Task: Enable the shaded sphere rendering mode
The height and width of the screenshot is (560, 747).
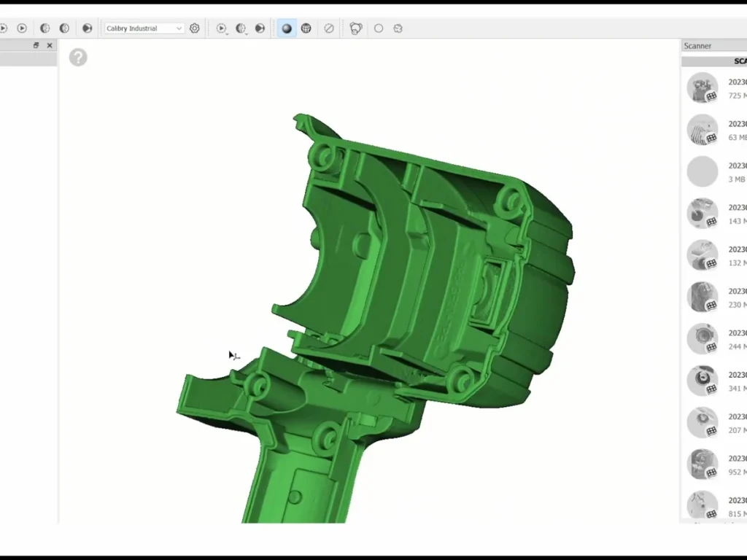Action: pyautogui.click(x=287, y=28)
